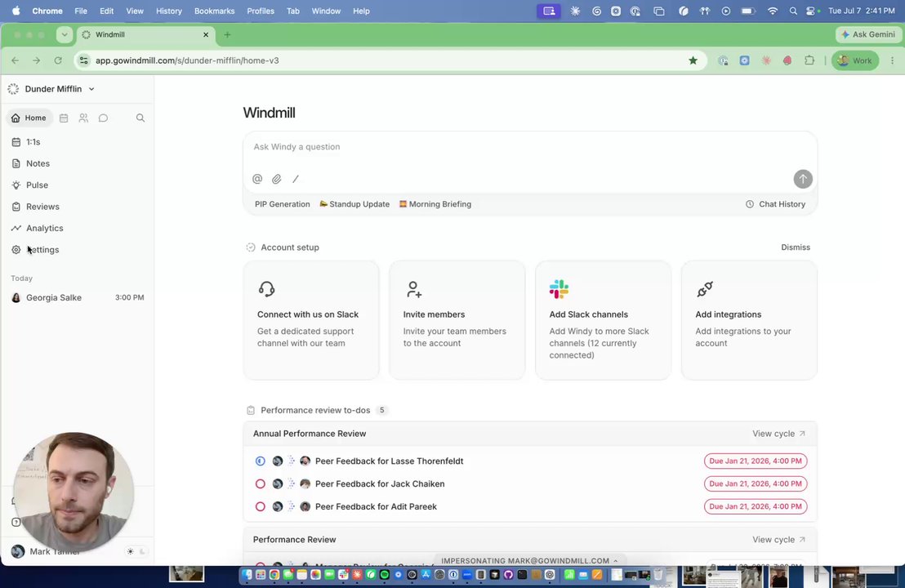The image size is (905, 588).
Task: Open Analytics in the sidebar
Action: 78,228
